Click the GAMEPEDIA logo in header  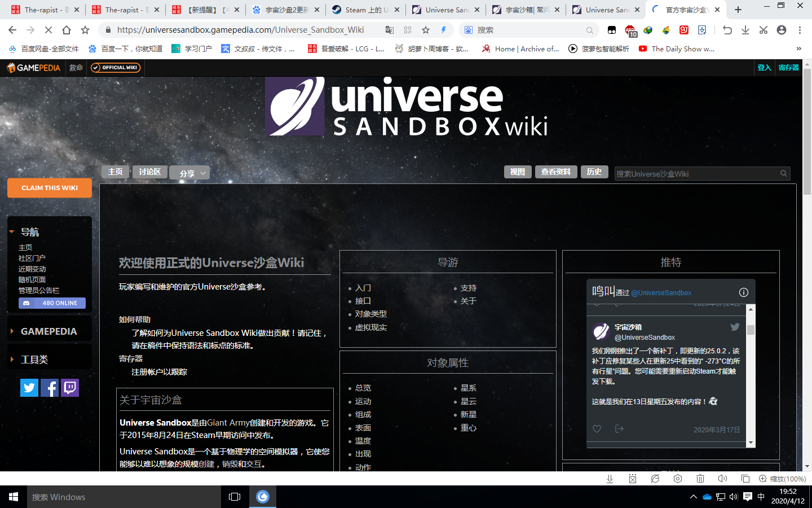(33, 68)
